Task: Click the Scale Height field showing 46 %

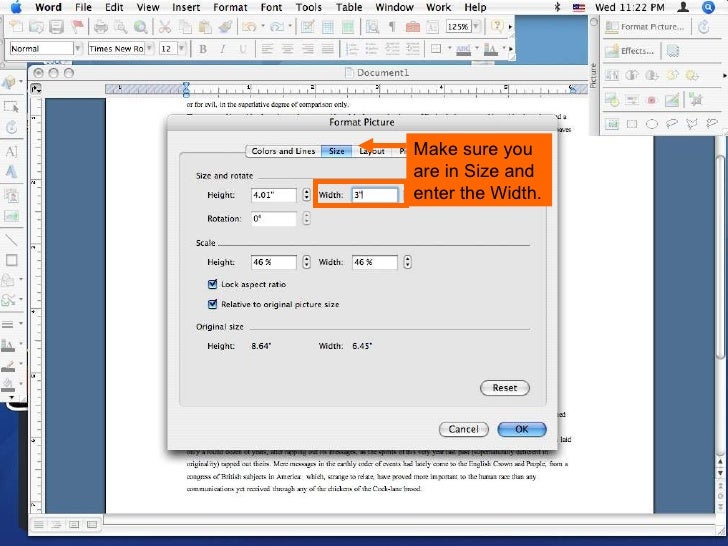Action: tap(273, 262)
